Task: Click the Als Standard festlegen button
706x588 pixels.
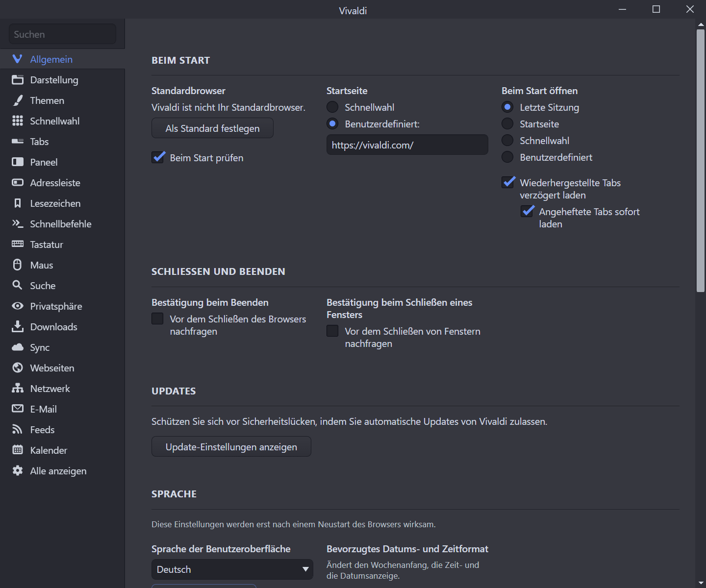Action: pos(212,128)
